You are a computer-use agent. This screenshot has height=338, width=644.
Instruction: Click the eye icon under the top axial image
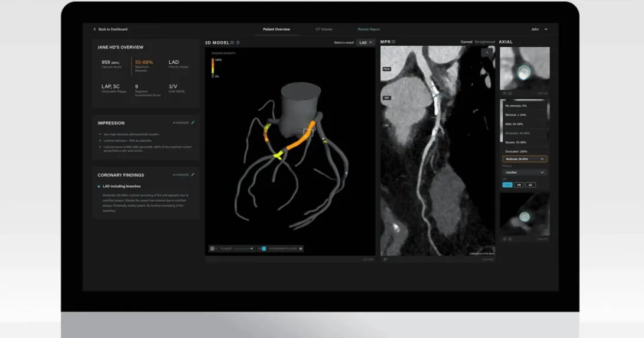[x=505, y=93]
